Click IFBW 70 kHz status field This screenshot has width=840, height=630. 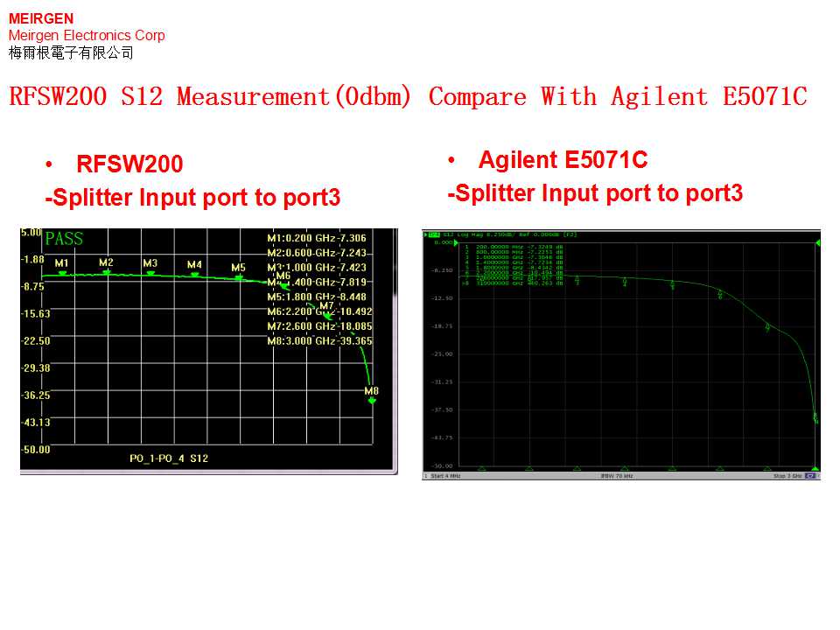[x=618, y=476]
